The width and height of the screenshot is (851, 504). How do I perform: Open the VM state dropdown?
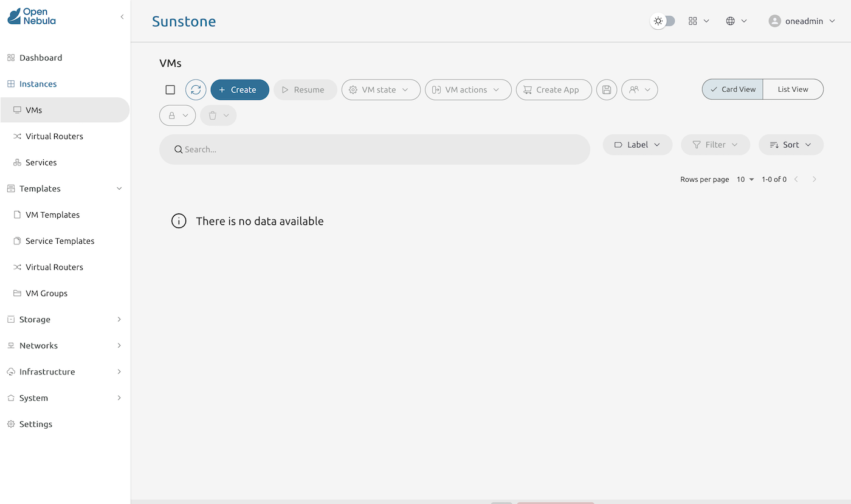point(381,89)
